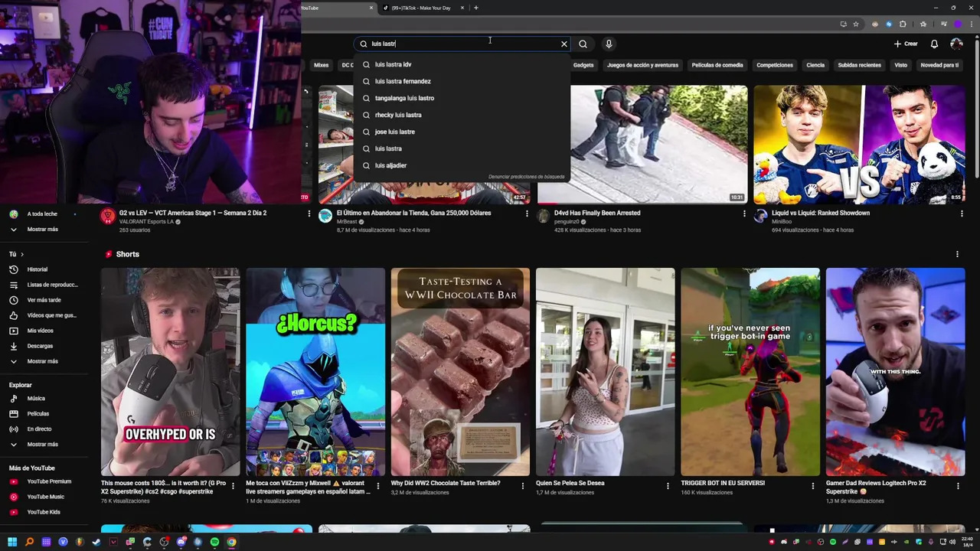Open the notifications bell
980x551 pixels.
click(x=934, y=44)
